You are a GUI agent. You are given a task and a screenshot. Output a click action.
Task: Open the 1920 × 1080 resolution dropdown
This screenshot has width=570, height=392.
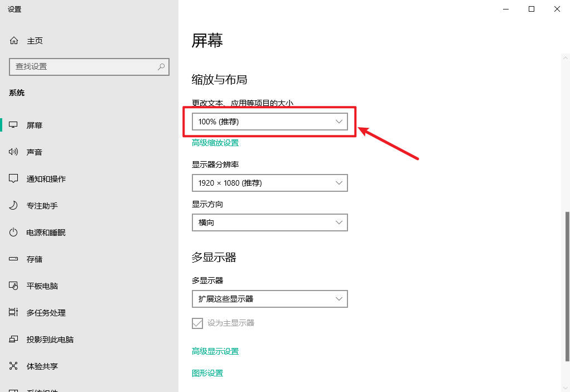pyautogui.click(x=270, y=183)
